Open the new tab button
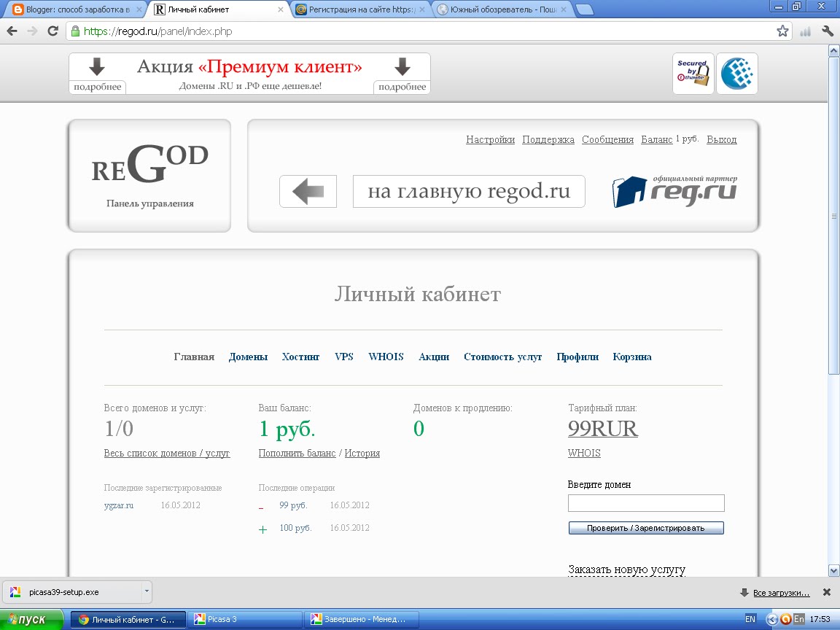The width and height of the screenshot is (840, 630). [x=584, y=9]
